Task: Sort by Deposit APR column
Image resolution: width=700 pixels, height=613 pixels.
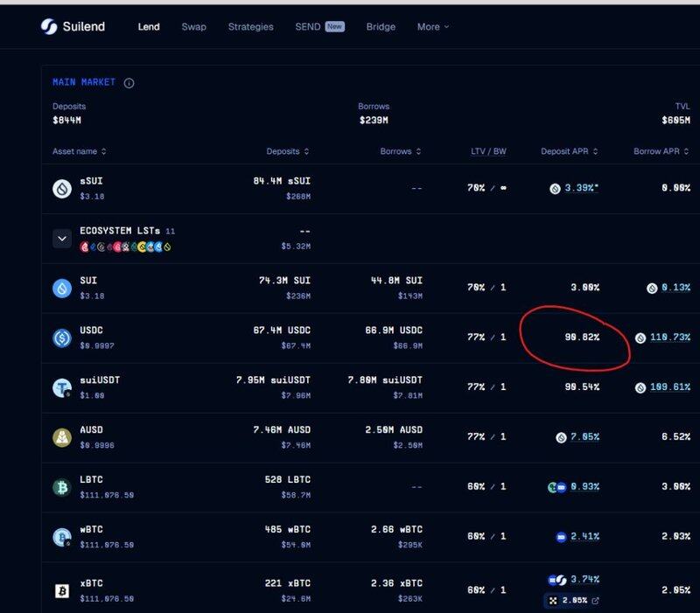Action: [x=570, y=151]
